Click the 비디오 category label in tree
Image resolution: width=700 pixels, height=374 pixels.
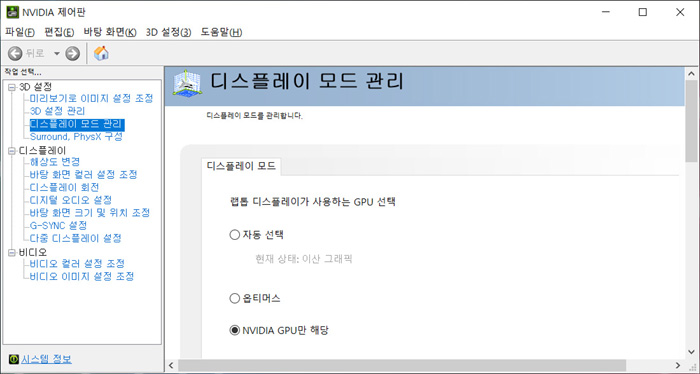(x=32, y=253)
